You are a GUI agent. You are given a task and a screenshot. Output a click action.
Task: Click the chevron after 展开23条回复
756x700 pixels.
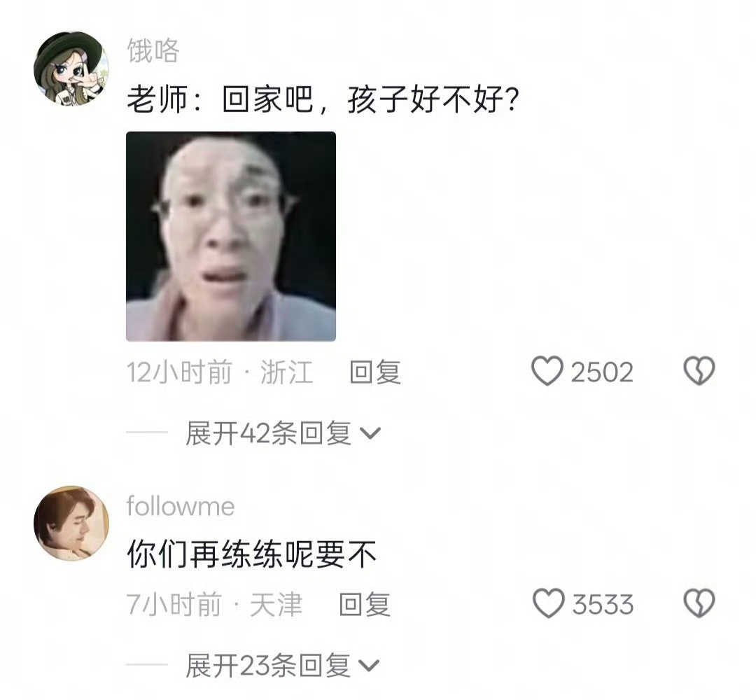click(x=370, y=666)
